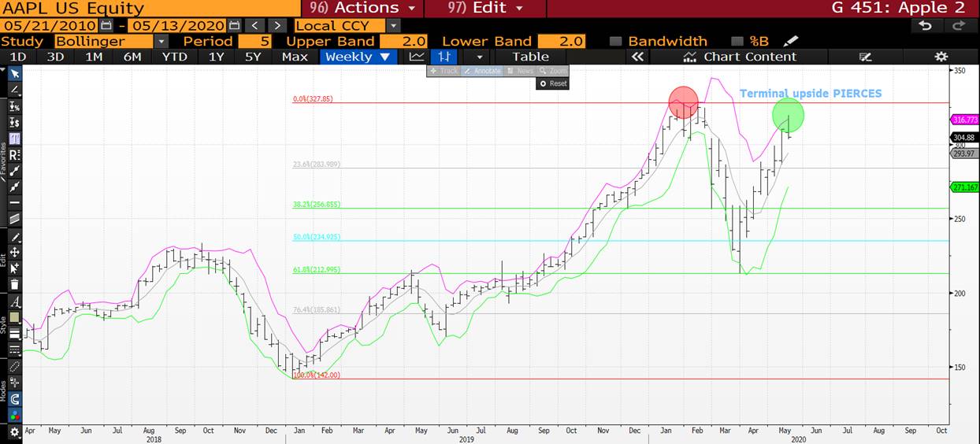Click the undo arrow
980x444 pixels.
926,25
